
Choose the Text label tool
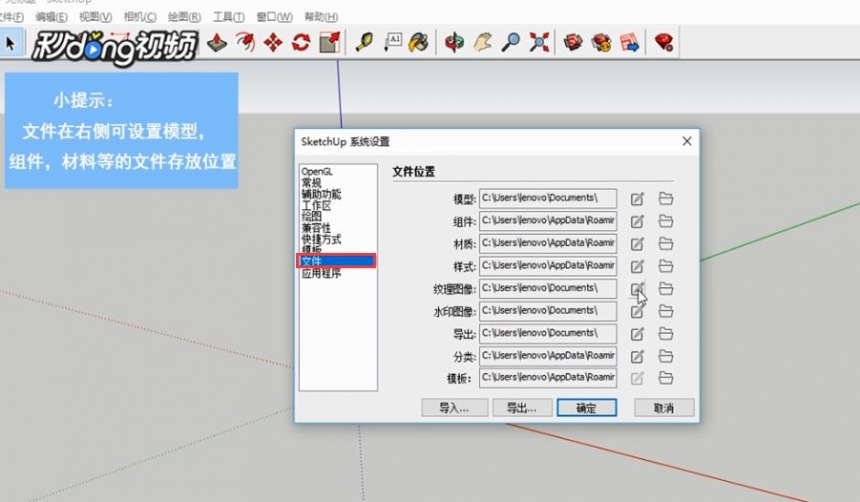(393, 42)
